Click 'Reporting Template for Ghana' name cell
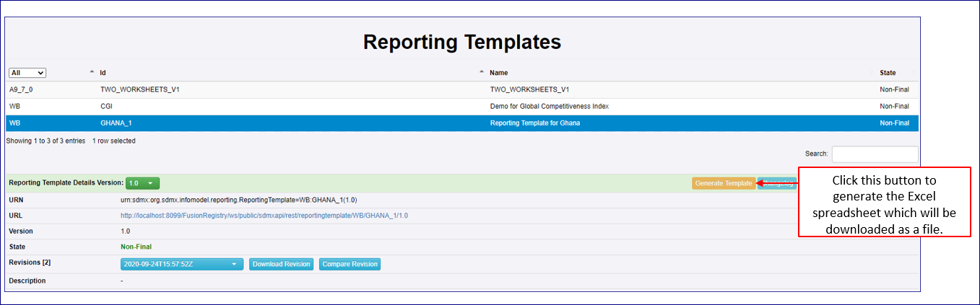The image size is (980, 305). coord(534,123)
